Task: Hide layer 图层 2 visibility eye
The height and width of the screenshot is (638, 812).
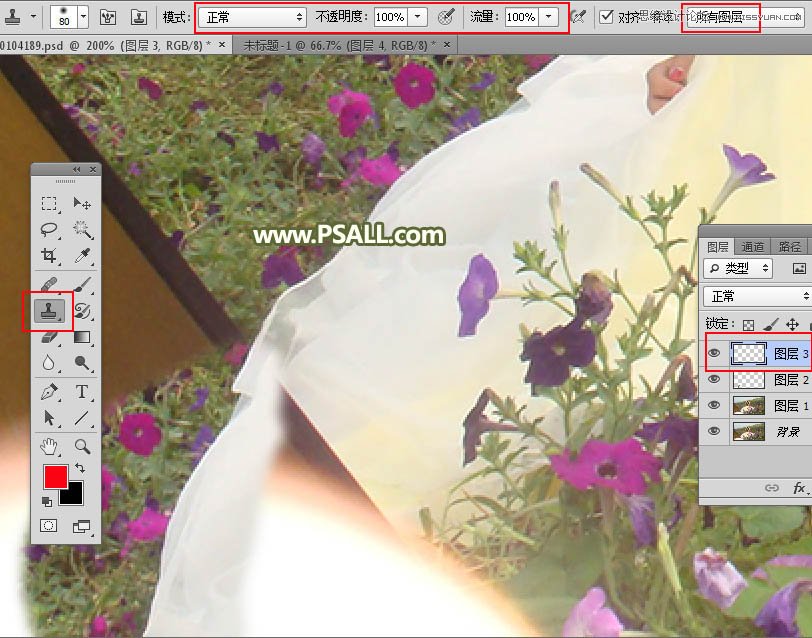Action: [714, 380]
